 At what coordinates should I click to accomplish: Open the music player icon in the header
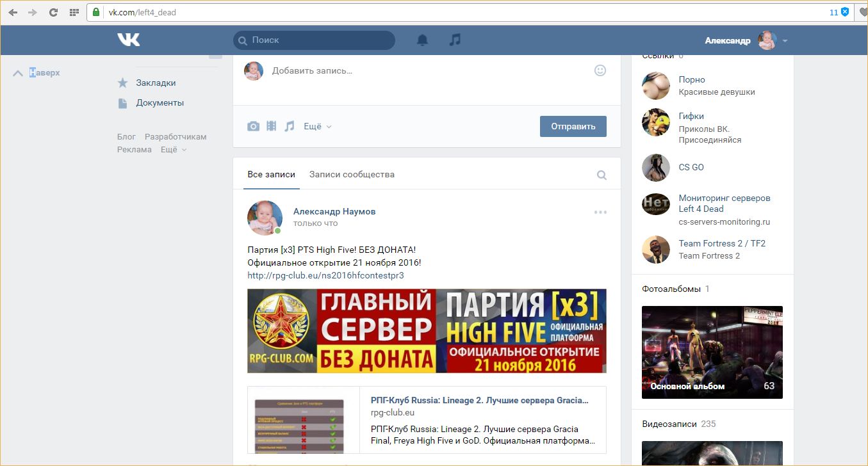(x=455, y=40)
